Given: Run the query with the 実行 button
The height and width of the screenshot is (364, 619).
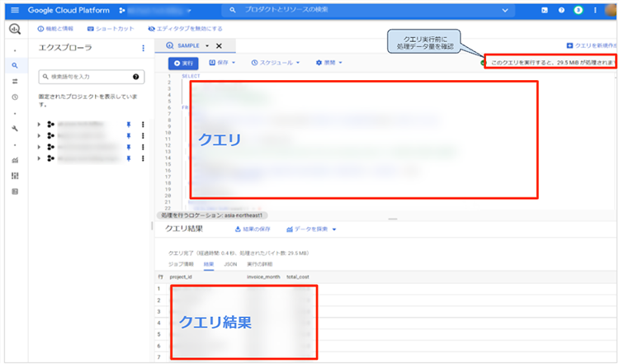Looking at the screenshot, I should pos(183,64).
